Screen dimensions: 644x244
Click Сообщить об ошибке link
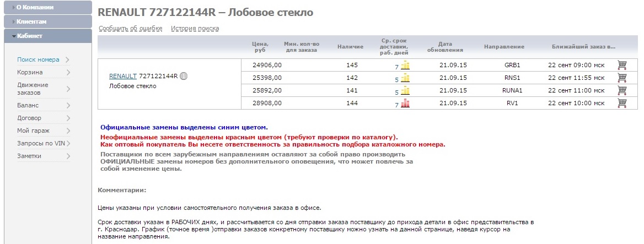tap(131, 28)
